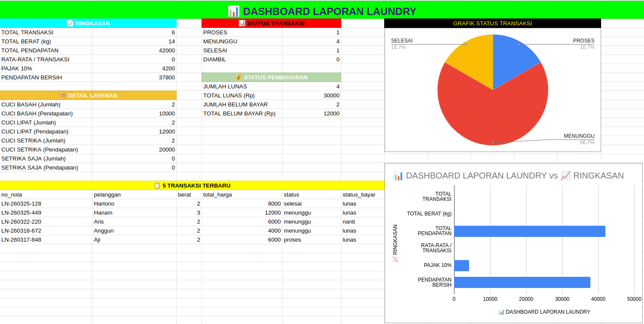Click the TOTAL PENDAPATAN bar in the bar chart
644x324 pixels.
click(529, 231)
